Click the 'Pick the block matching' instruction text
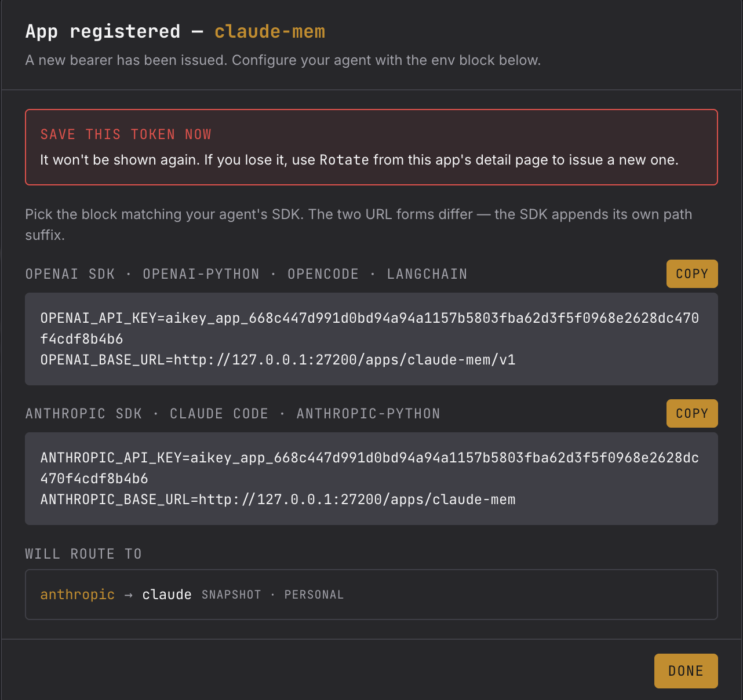Image resolution: width=743 pixels, height=700 pixels. point(359,224)
